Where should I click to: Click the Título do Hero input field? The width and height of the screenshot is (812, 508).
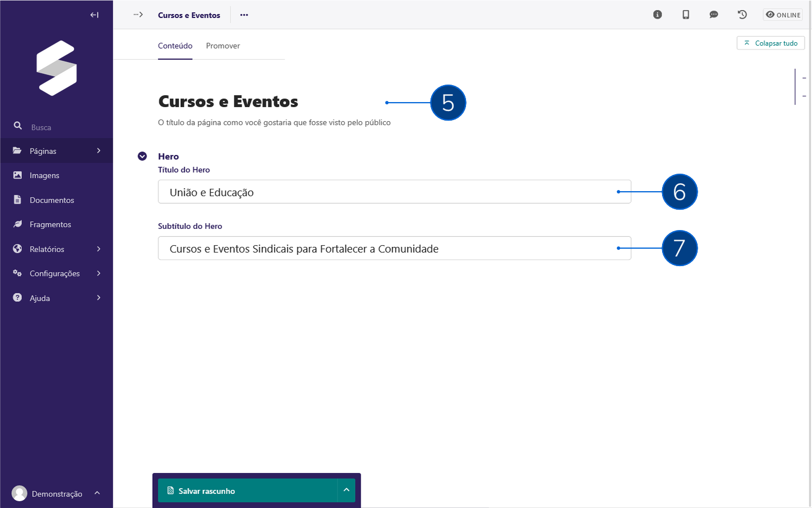pyautogui.click(x=394, y=192)
